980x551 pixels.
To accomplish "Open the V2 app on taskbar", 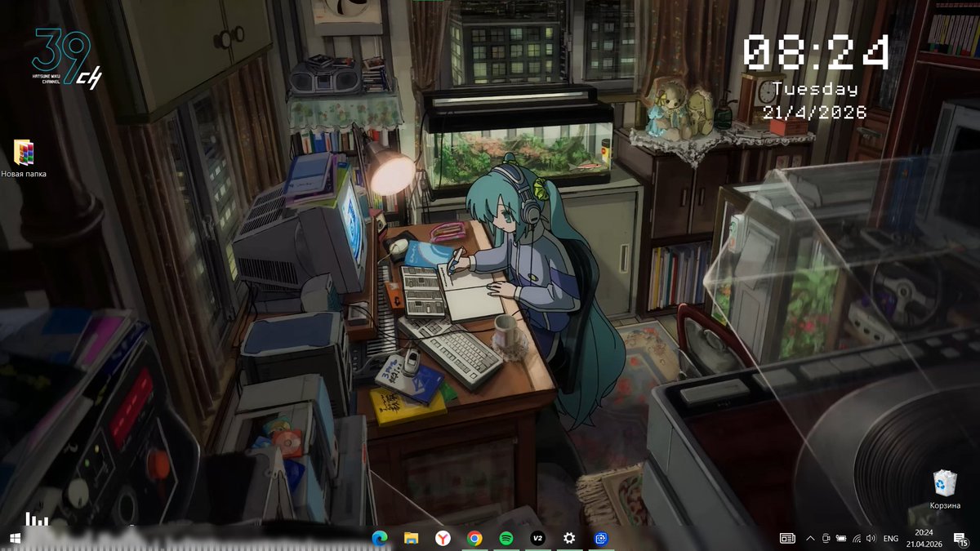I will pyautogui.click(x=537, y=539).
